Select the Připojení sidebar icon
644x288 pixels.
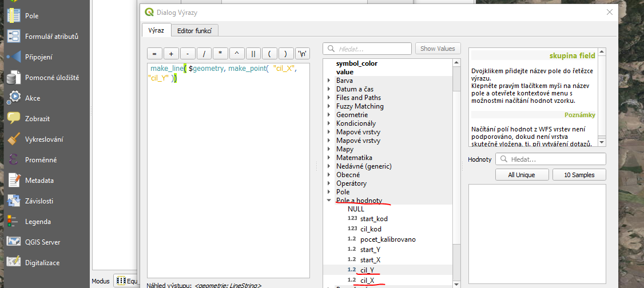(14, 57)
